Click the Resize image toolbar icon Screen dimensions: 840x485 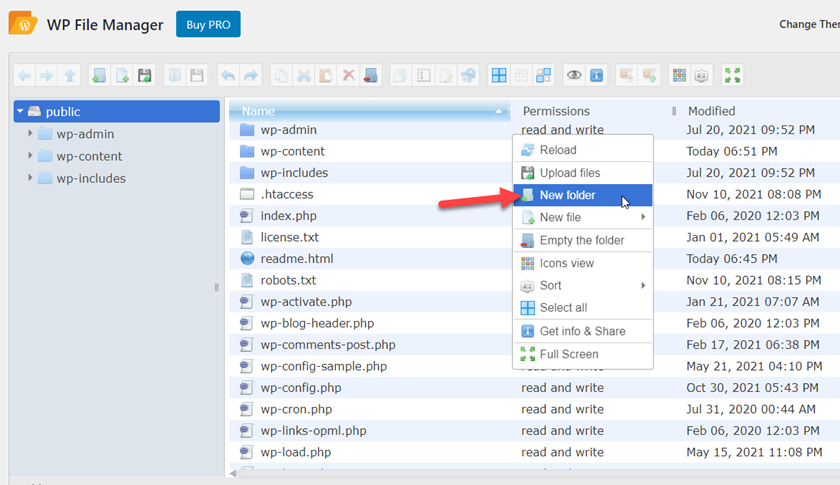coord(468,76)
